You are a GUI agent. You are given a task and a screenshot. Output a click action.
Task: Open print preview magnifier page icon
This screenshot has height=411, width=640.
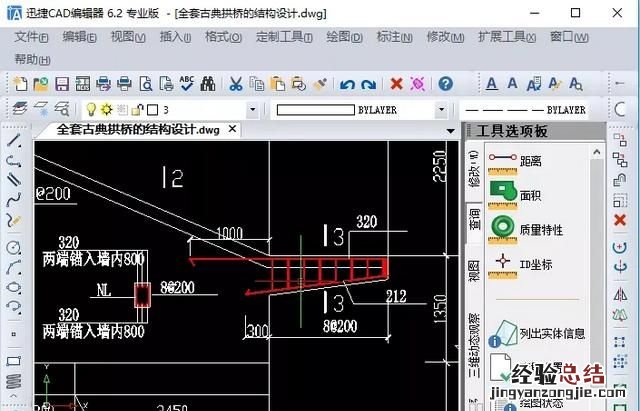click(146, 84)
